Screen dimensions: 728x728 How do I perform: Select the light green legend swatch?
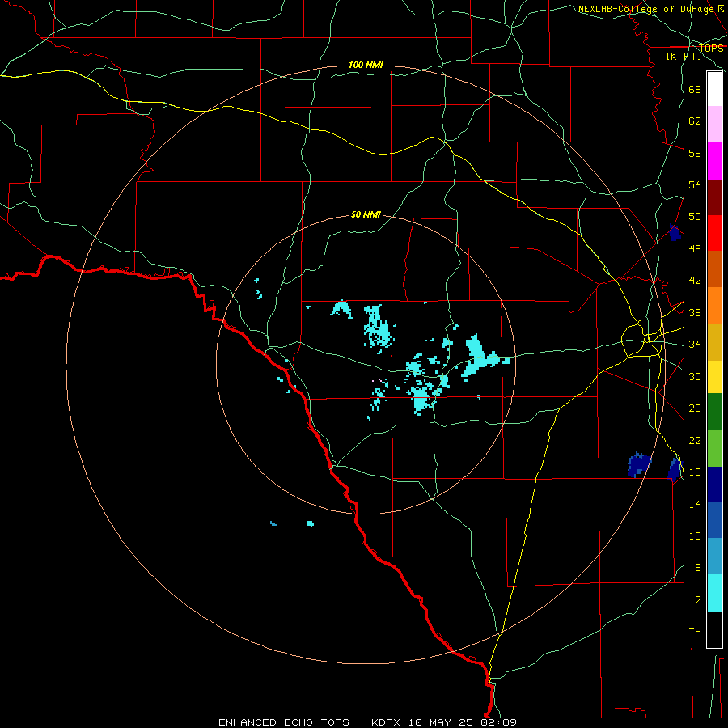click(714, 448)
